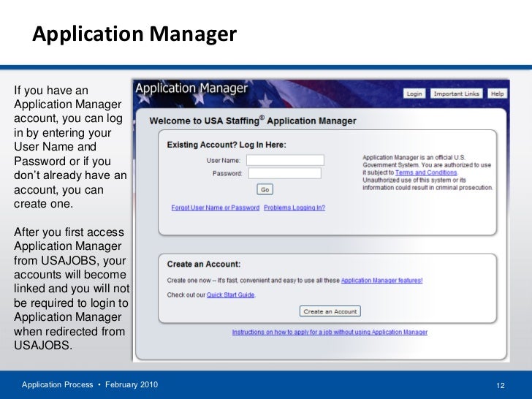This screenshot has height=399, width=532.
Task: Follow the Problems Logging In? link
Action: (294, 208)
